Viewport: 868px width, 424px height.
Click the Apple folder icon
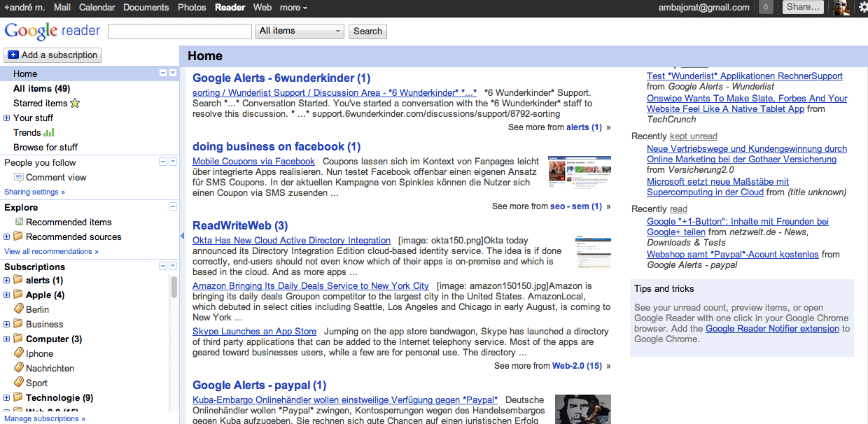[18, 295]
